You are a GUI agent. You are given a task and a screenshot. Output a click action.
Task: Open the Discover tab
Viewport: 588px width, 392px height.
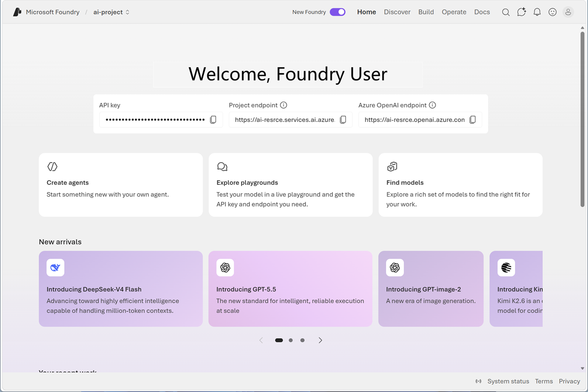pos(397,12)
